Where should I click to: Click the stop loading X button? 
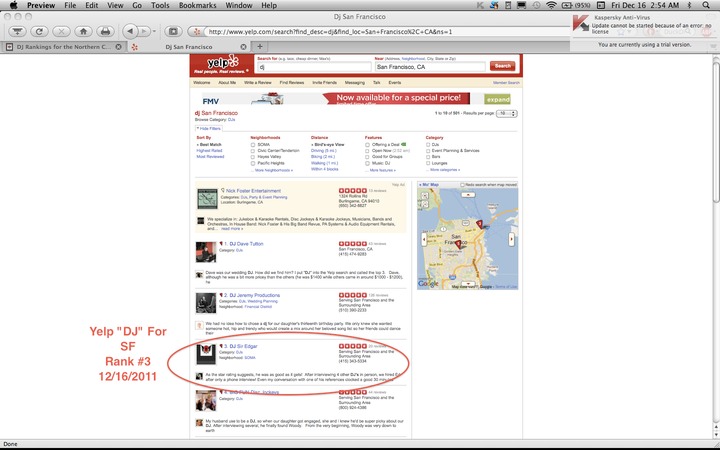pyautogui.click(x=61, y=31)
